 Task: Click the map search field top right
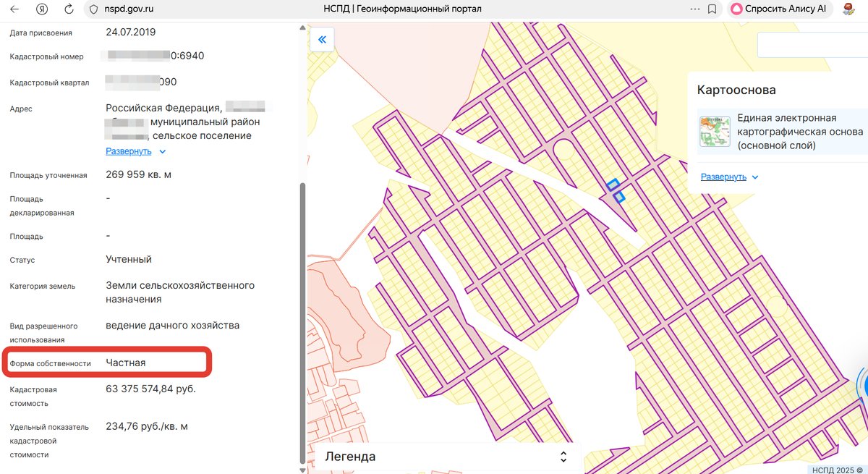click(x=814, y=44)
